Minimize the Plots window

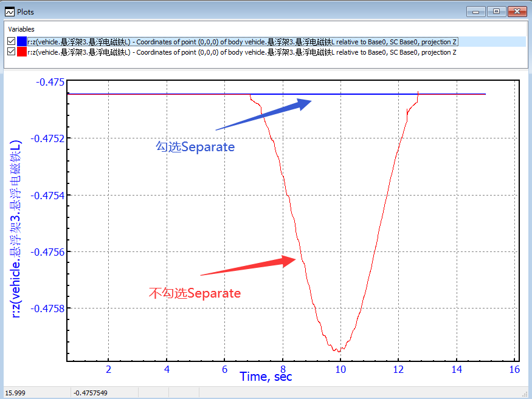coord(475,12)
